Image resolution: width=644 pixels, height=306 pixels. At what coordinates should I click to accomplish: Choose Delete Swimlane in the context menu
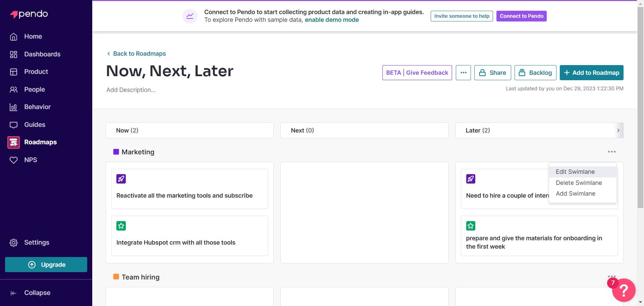pyautogui.click(x=579, y=183)
